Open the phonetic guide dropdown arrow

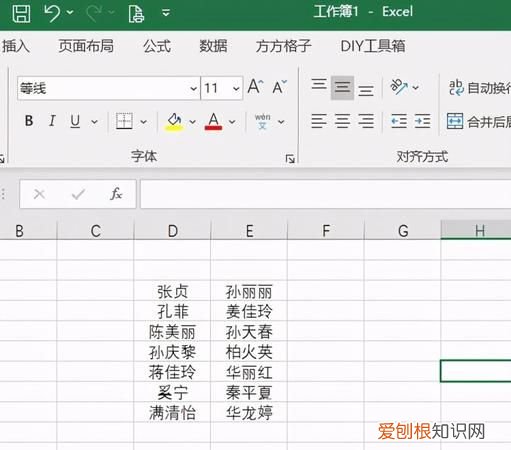coord(281,122)
